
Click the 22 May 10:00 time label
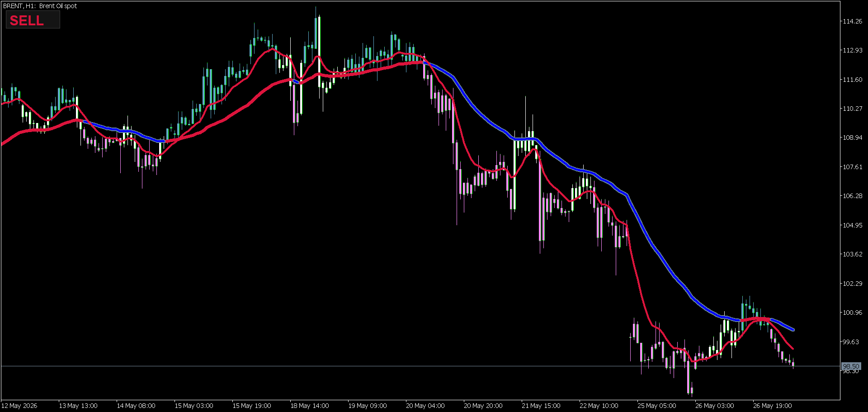pyautogui.click(x=599, y=406)
